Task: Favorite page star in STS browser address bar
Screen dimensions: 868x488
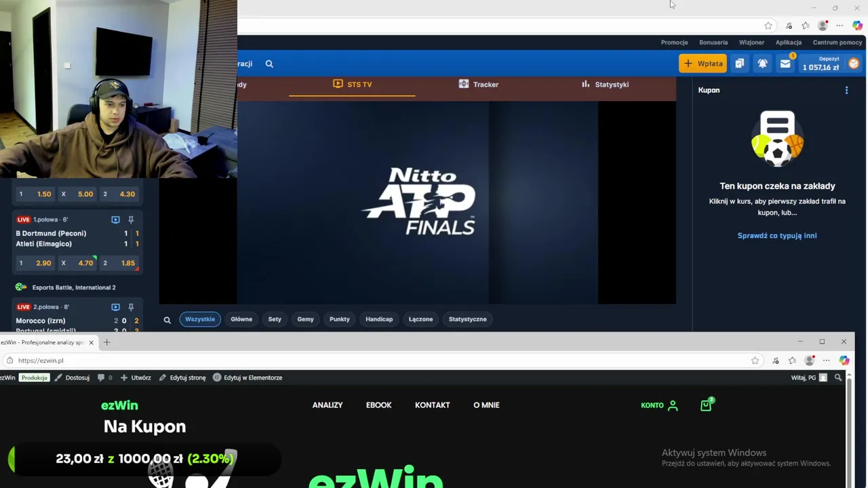Action: coord(768,26)
